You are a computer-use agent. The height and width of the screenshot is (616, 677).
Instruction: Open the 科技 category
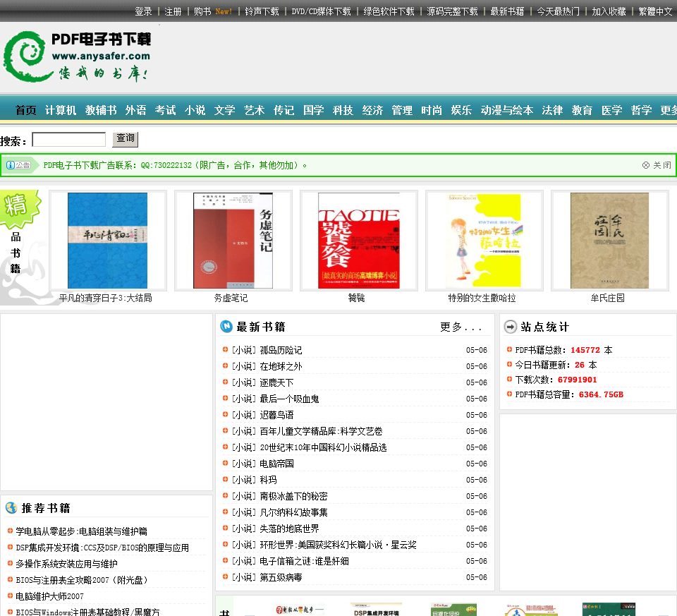click(x=343, y=110)
